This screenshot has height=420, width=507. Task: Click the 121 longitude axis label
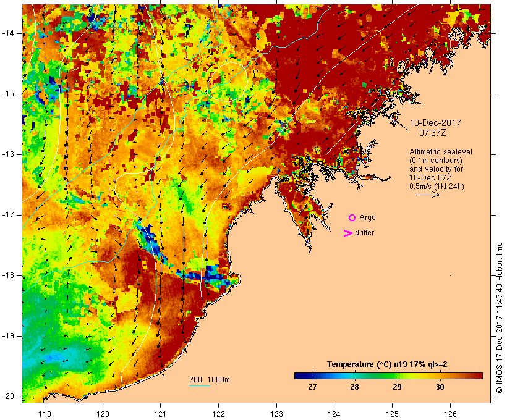point(160,414)
